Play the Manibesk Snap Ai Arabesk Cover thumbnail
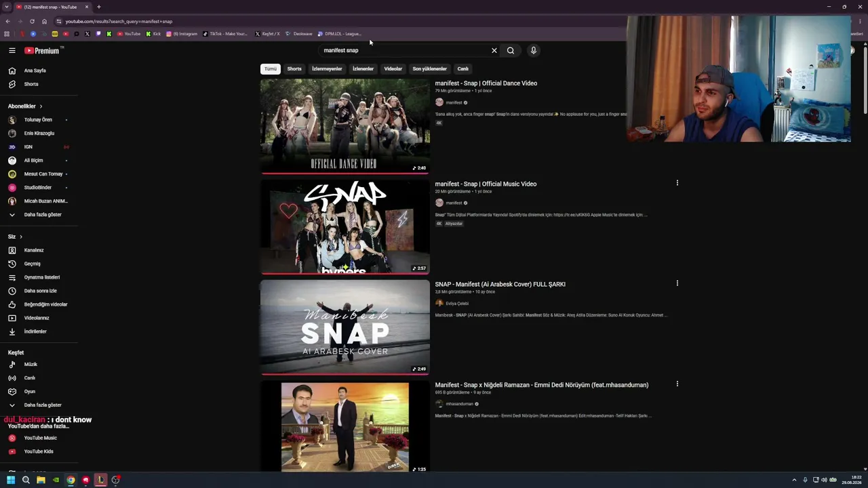This screenshot has height=488, width=868. [x=345, y=327]
